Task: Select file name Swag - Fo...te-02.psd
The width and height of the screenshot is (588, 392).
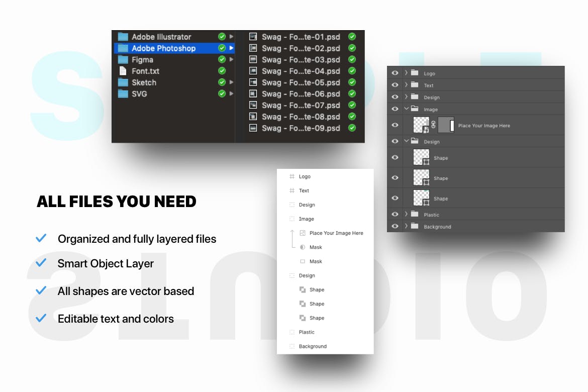Action: tap(301, 48)
